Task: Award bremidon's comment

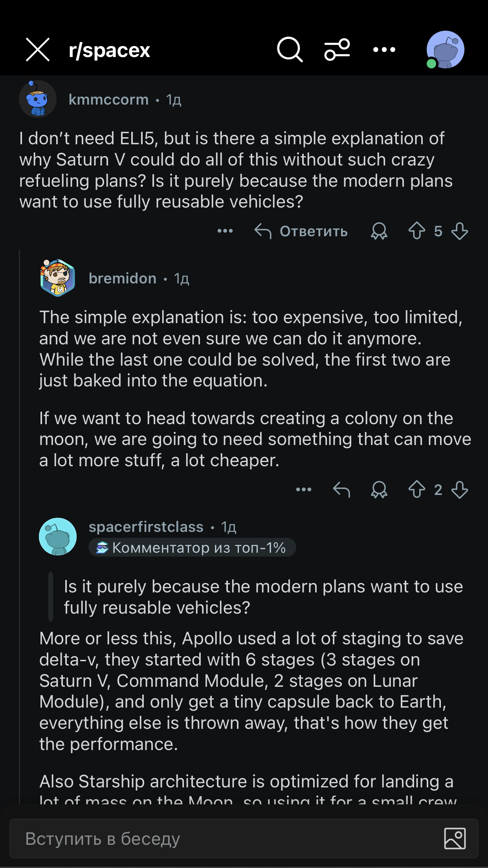Action: point(379,490)
